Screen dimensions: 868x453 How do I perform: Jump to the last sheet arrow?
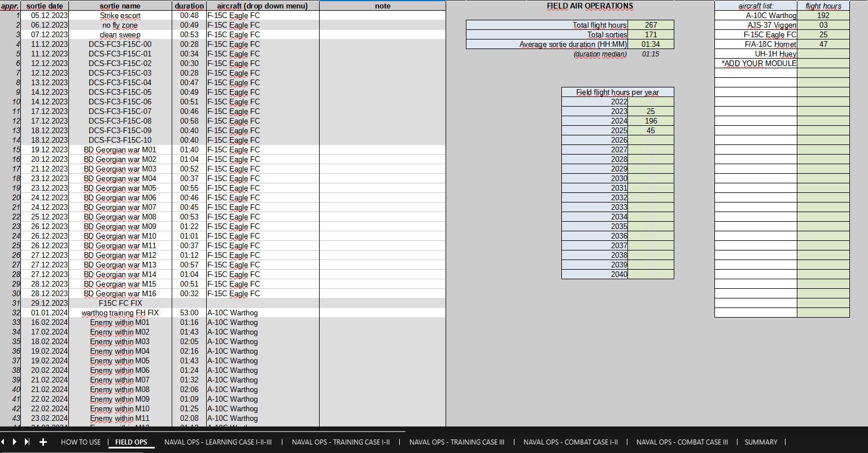coord(27,442)
